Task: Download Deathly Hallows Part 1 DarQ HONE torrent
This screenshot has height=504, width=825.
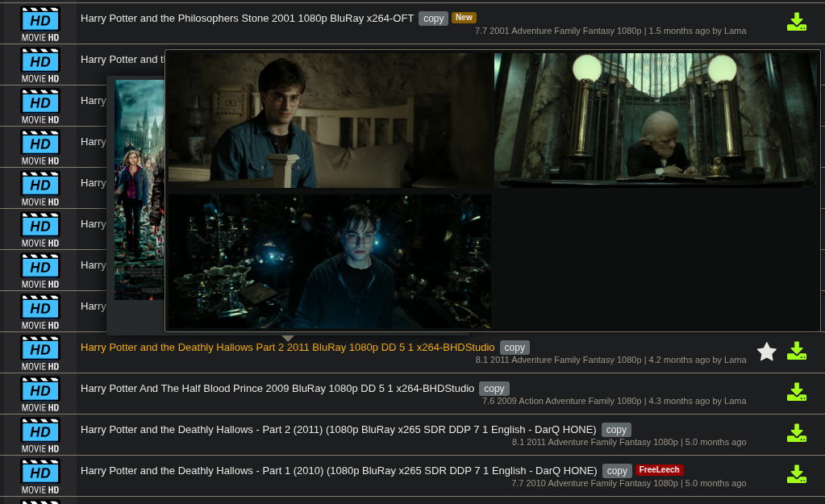Action: click(x=797, y=474)
